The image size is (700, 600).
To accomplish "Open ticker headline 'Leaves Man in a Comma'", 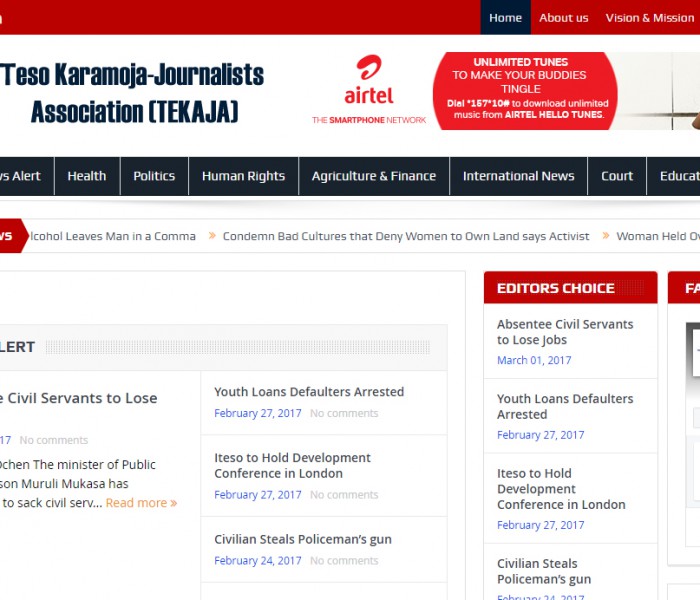I will pos(112,236).
